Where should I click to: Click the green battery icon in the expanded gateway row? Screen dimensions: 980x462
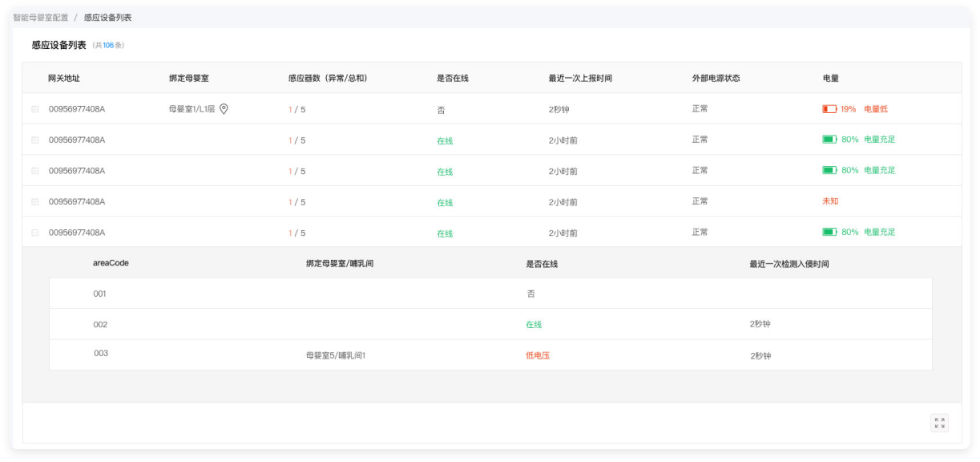[x=829, y=232]
